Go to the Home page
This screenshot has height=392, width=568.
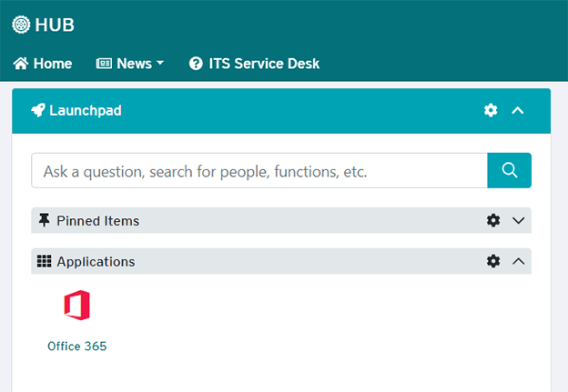tap(43, 64)
